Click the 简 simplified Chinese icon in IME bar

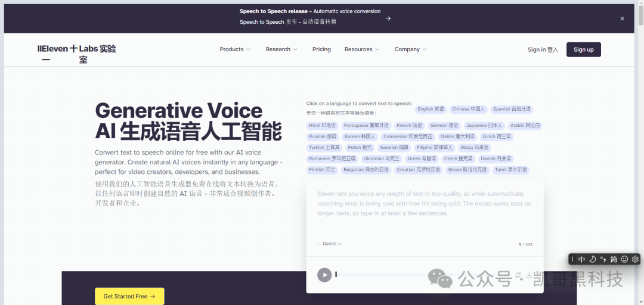point(614,259)
